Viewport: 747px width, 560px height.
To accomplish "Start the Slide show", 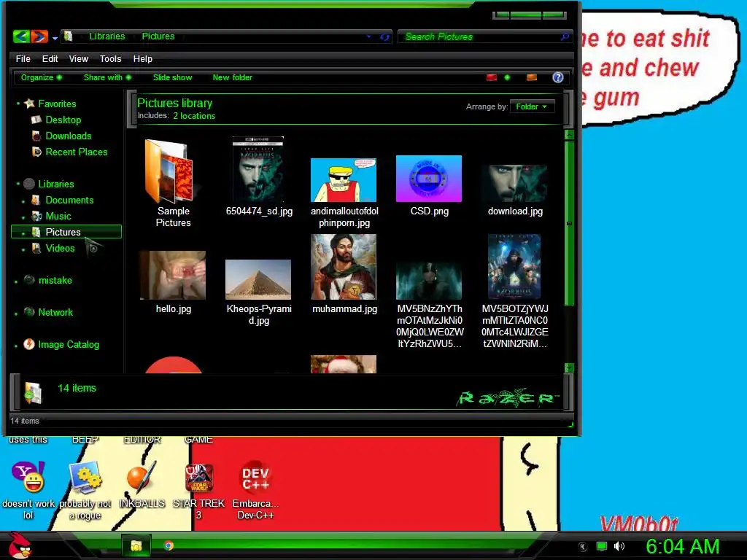I will [x=172, y=77].
